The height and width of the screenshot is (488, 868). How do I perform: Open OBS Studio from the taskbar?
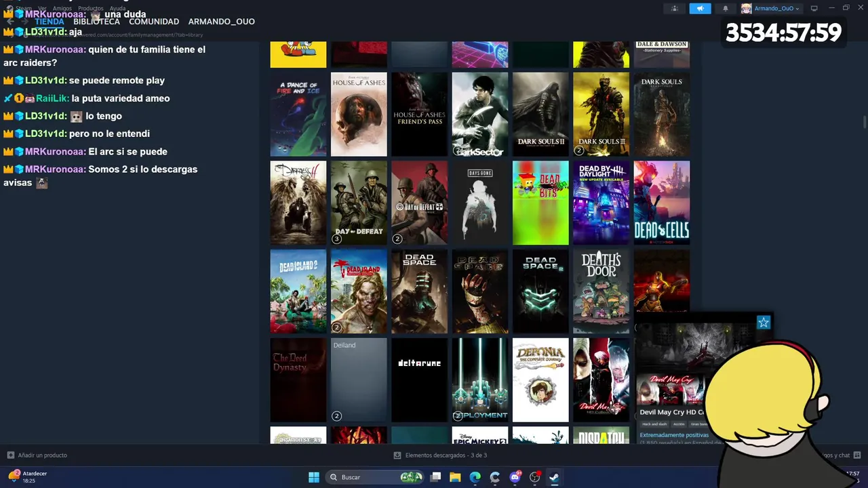coord(535,477)
